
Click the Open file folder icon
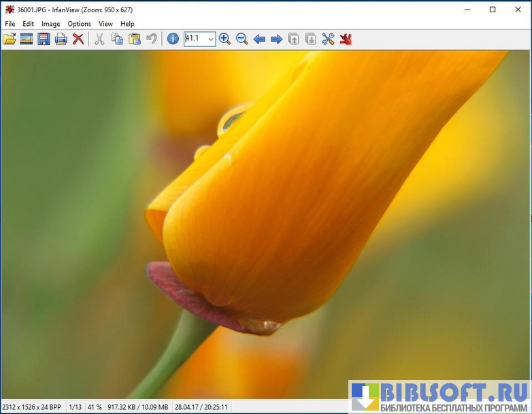[x=10, y=39]
